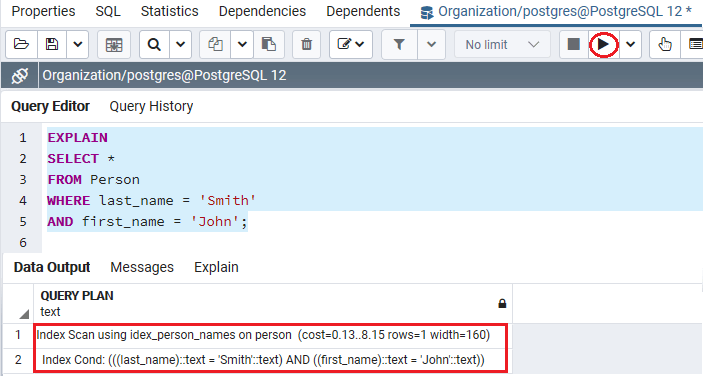Click the Paste icon
The height and width of the screenshot is (376, 703).
click(x=269, y=44)
